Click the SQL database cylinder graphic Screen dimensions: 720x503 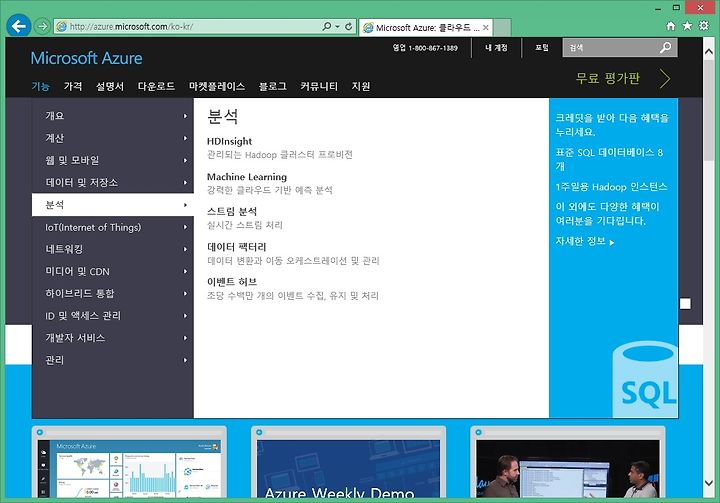[645, 379]
